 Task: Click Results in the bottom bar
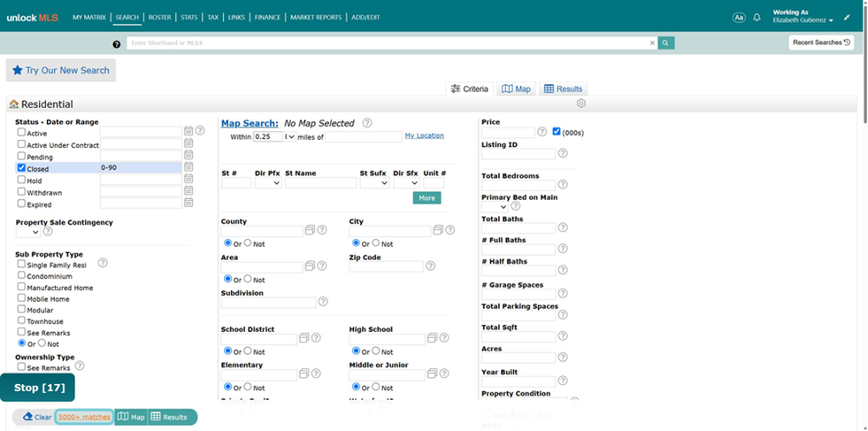(x=169, y=417)
